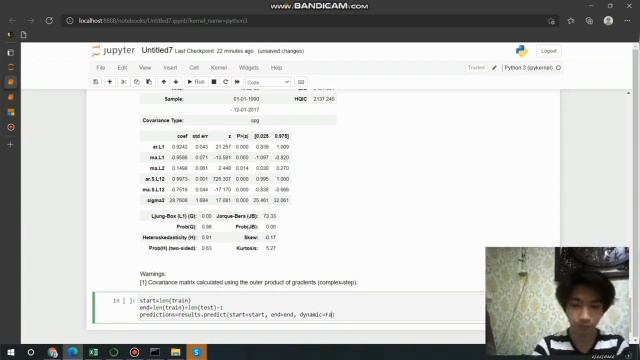Click the Jupyter logo

pyautogui.click(x=113, y=51)
